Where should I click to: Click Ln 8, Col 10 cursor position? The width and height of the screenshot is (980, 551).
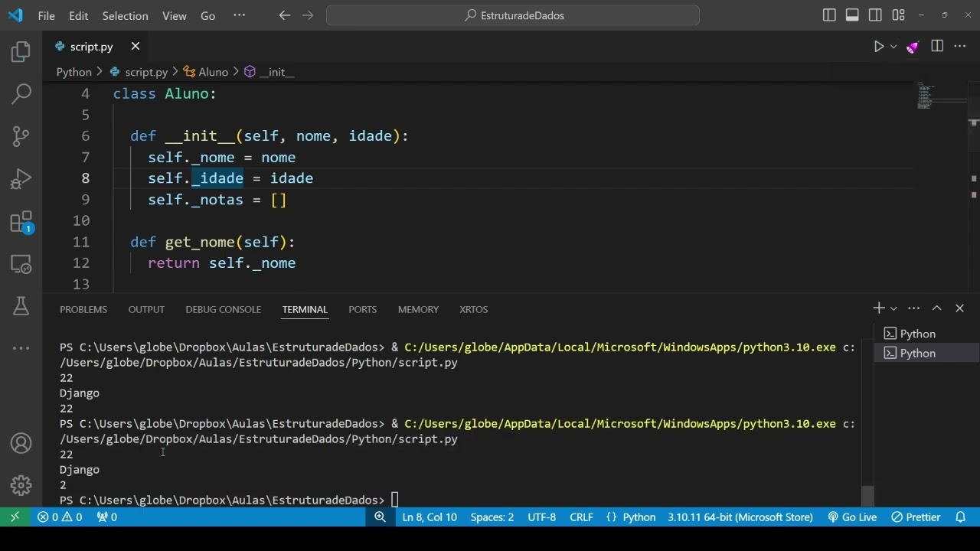click(x=430, y=517)
